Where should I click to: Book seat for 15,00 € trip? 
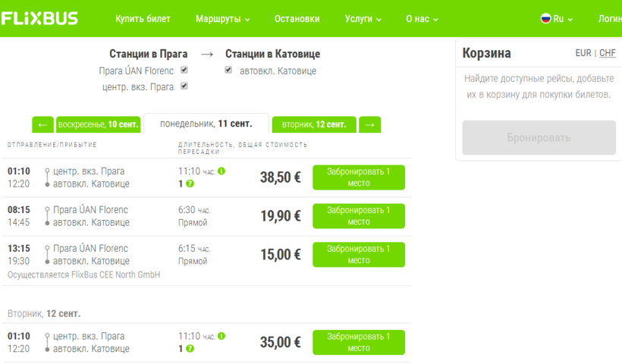[x=358, y=255]
